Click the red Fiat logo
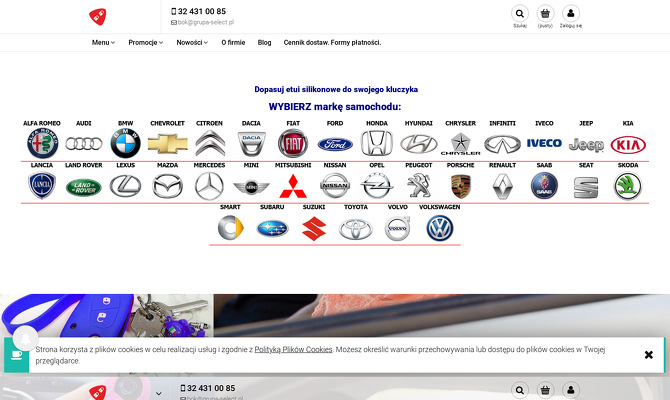Viewport: 670px width, 400px height. tap(293, 143)
